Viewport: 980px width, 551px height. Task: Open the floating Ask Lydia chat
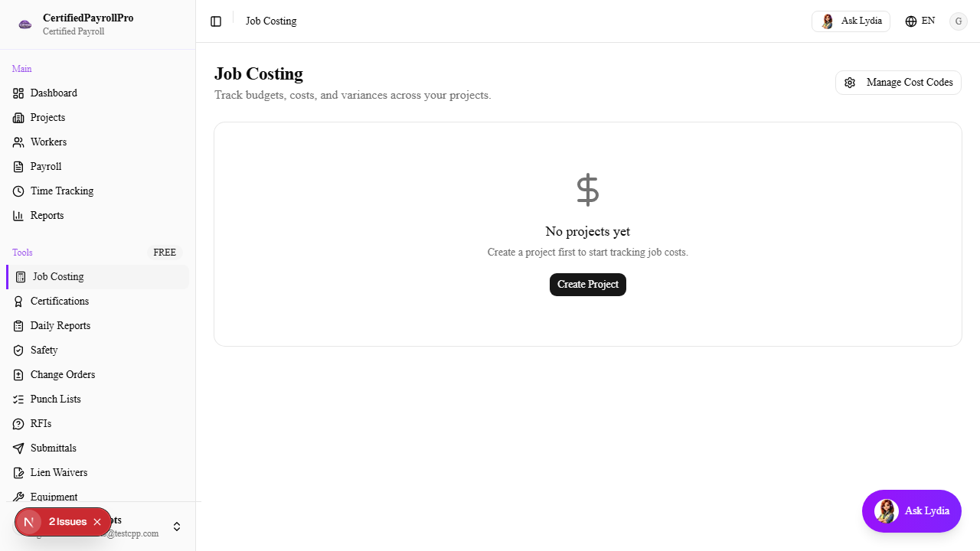coord(911,510)
